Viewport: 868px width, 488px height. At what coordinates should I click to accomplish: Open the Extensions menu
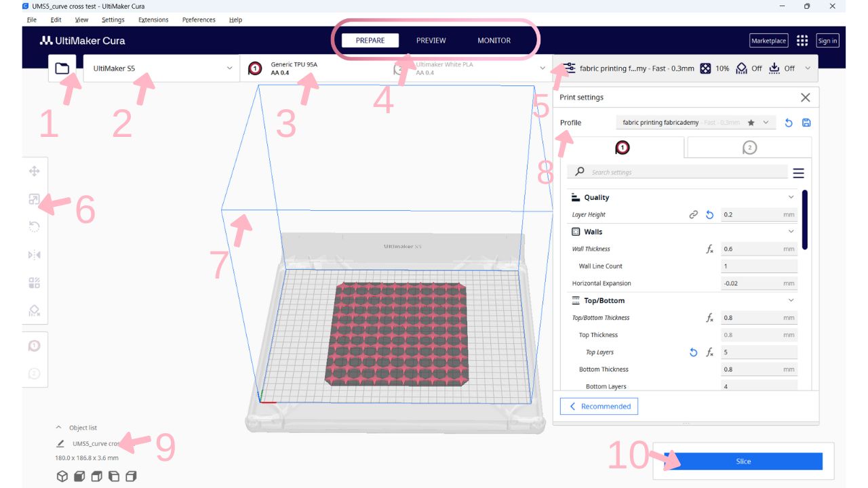pyautogui.click(x=153, y=20)
